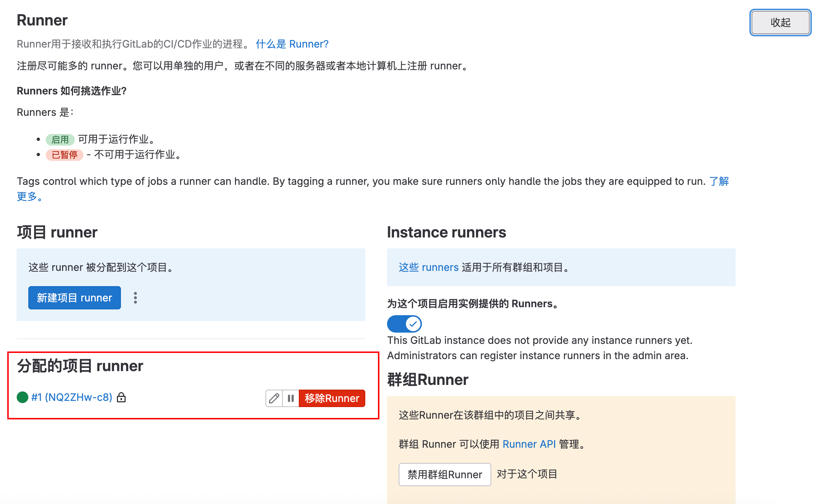Open the 了解更多 tags link

click(x=719, y=181)
